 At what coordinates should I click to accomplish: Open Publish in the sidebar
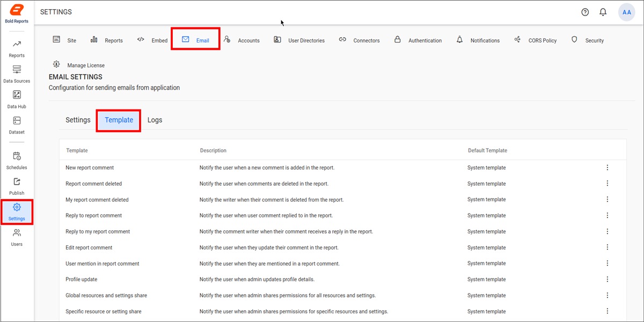point(17,186)
